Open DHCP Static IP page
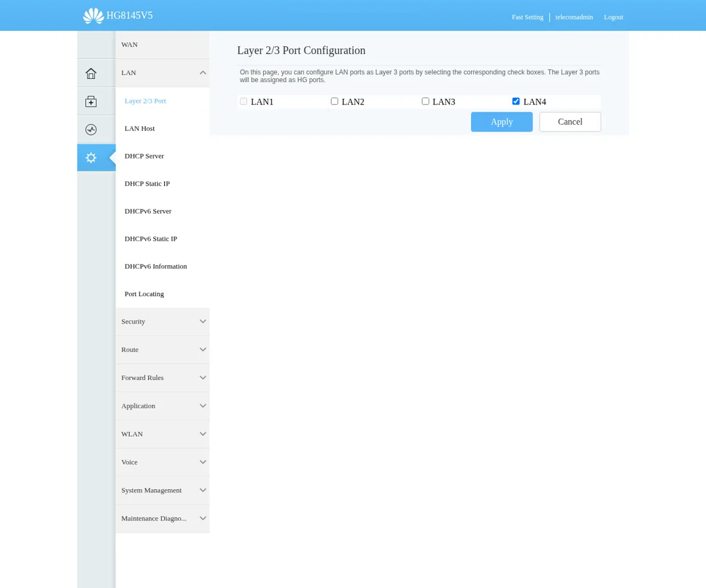The height and width of the screenshot is (588, 706). pyautogui.click(x=147, y=184)
